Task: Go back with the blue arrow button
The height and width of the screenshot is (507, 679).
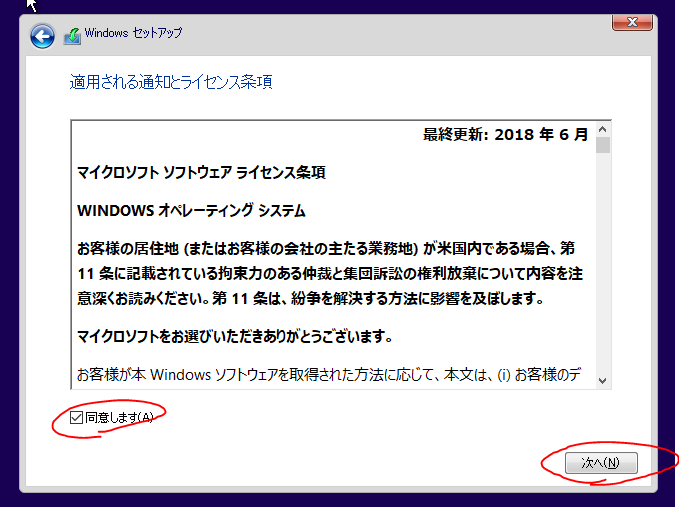Action: tap(42, 36)
